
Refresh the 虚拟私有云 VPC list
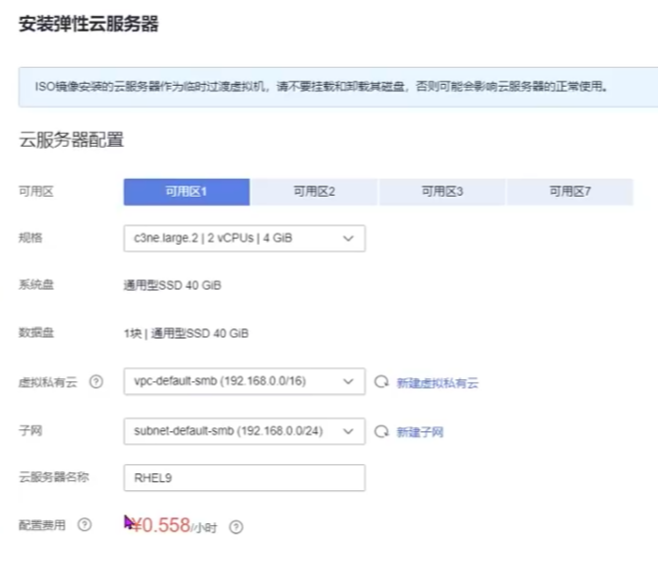380,382
